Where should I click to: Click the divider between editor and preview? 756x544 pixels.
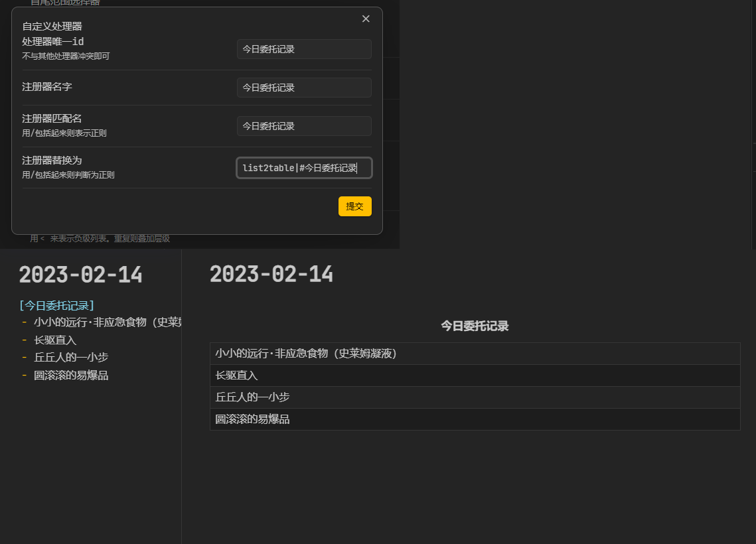[x=182, y=398]
